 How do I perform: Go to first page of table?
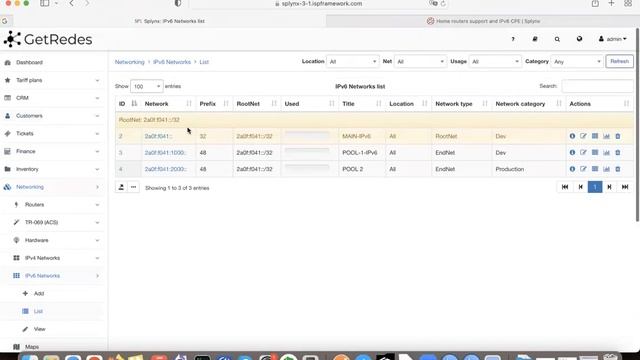[565, 187]
